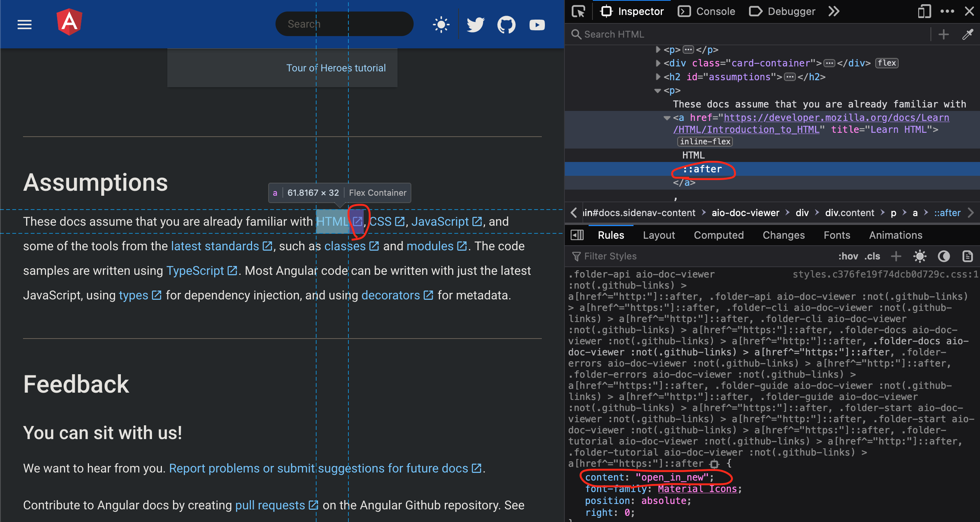This screenshot has height=522, width=980.
Task: Open the Twitter link icon
Action: [x=475, y=25]
